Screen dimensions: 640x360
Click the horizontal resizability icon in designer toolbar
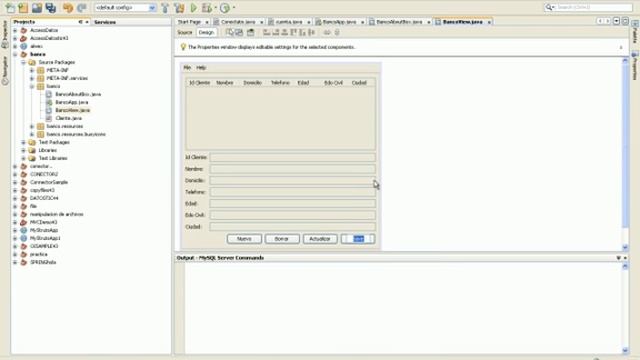pyautogui.click(x=327, y=32)
